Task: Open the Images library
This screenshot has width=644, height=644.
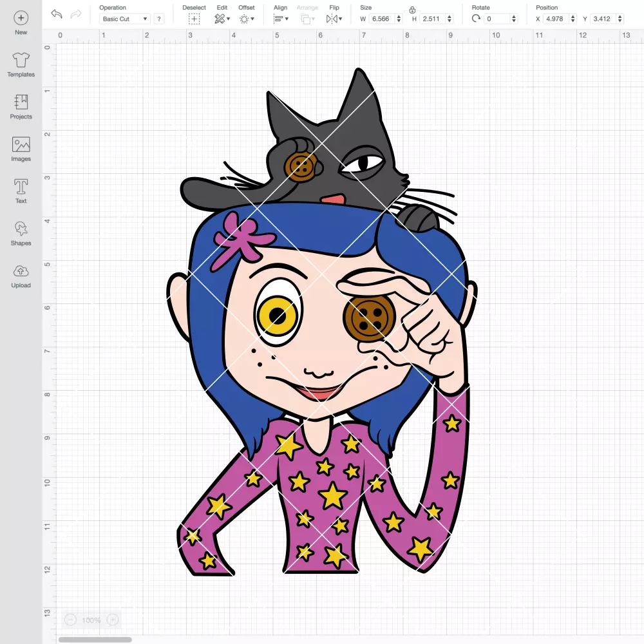Action: click(21, 149)
